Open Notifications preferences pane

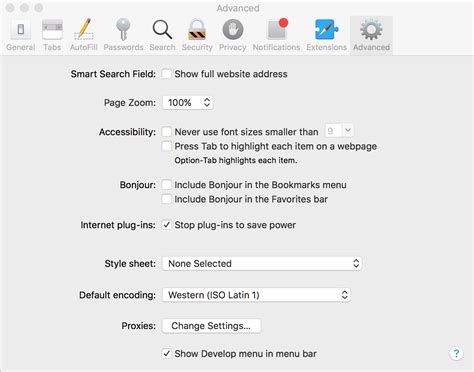coord(276,35)
